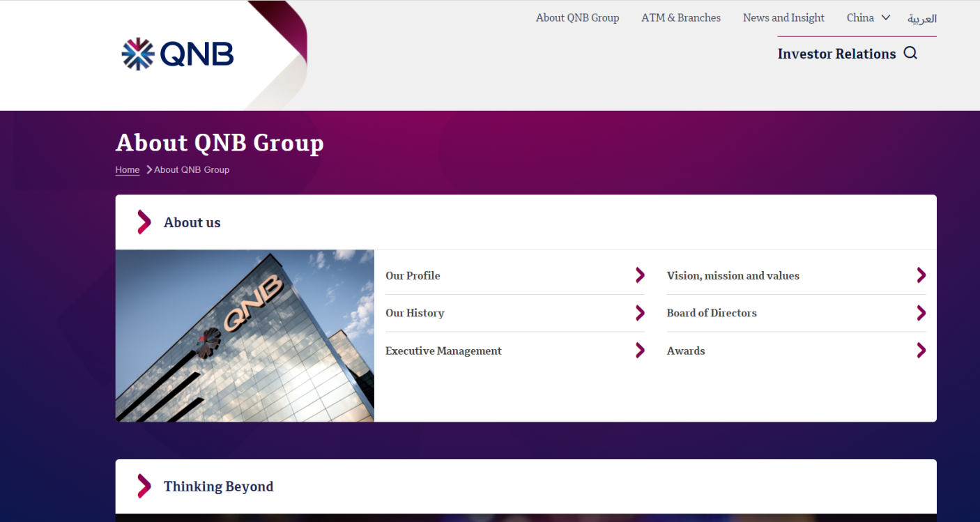980x522 pixels.
Task: Open the Executive Management link
Action: (x=443, y=351)
